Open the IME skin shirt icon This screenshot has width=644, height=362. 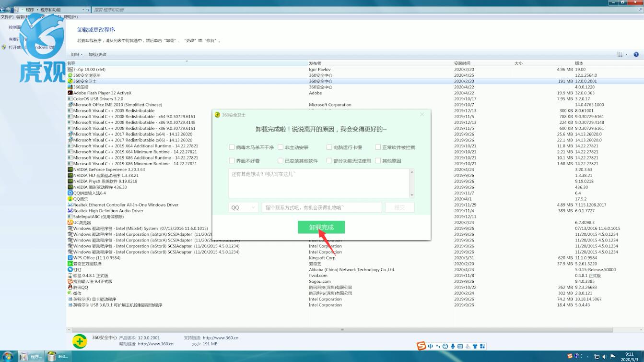click(475, 346)
